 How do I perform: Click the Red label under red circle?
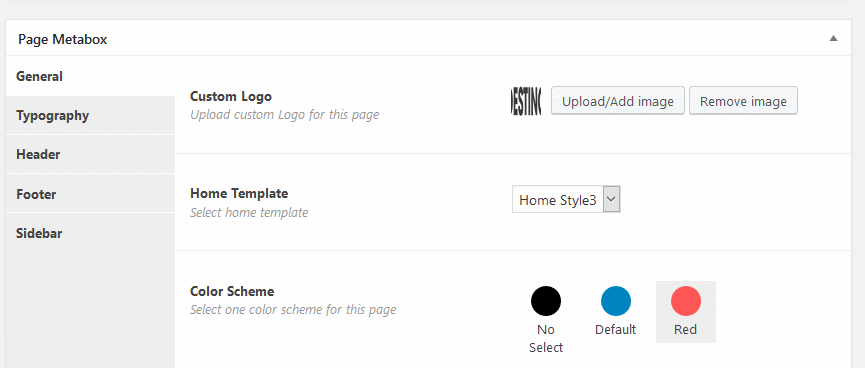[x=686, y=329]
